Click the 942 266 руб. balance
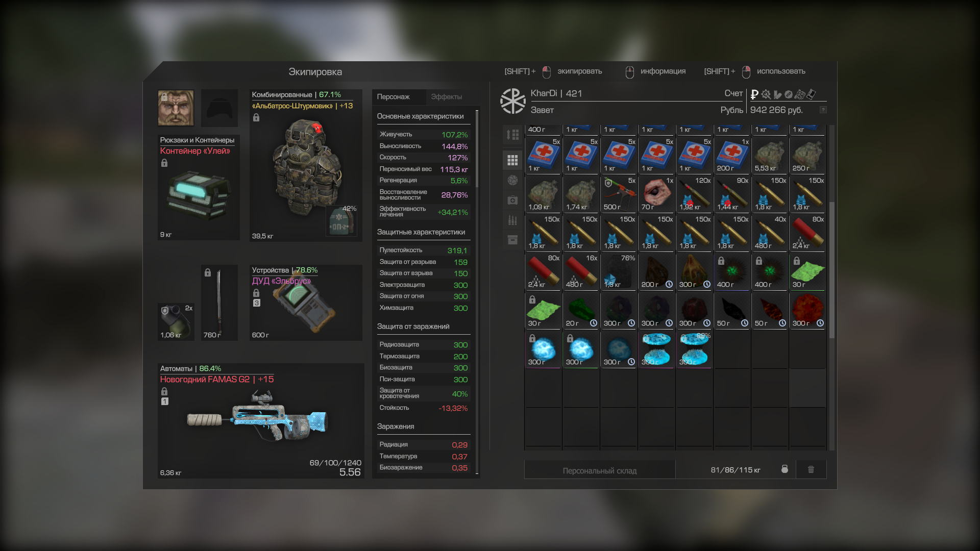The image size is (980, 551). click(776, 110)
